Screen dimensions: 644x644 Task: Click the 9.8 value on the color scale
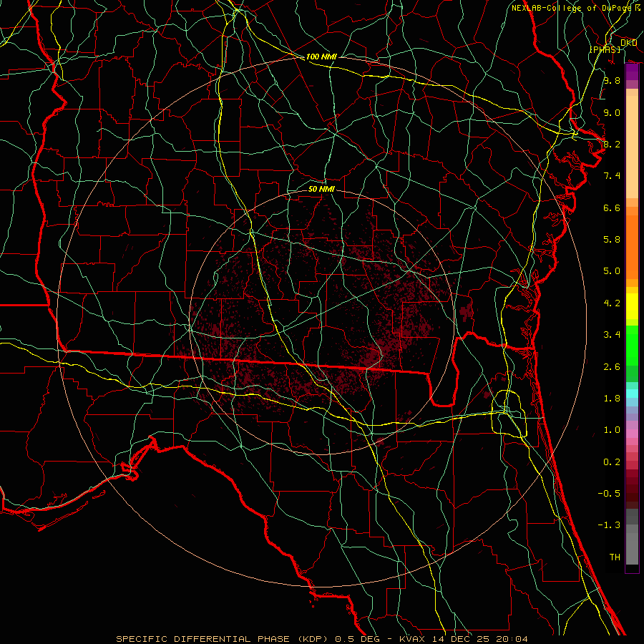click(x=612, y=80)
